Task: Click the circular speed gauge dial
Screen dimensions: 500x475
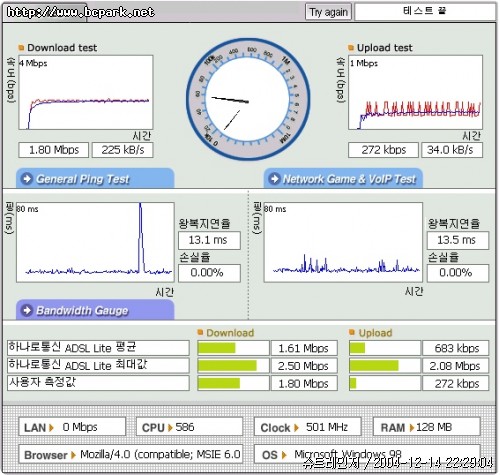Action: pos(248,99)
